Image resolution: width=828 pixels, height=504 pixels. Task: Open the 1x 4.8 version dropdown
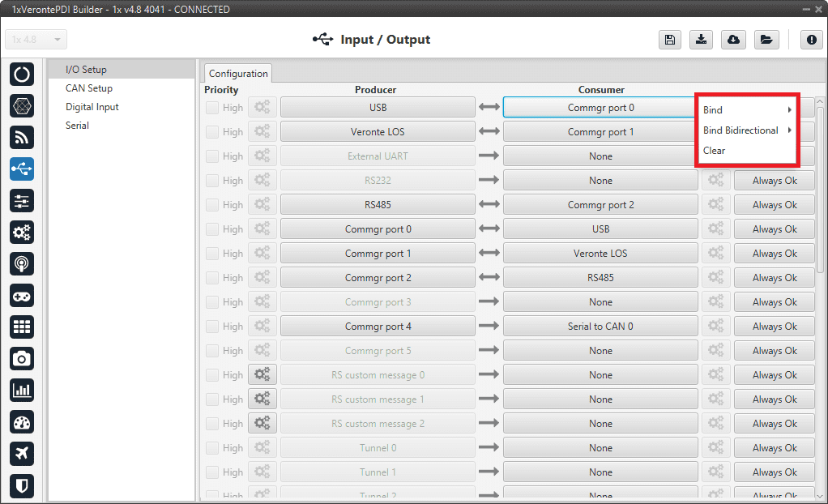point(36,40)
